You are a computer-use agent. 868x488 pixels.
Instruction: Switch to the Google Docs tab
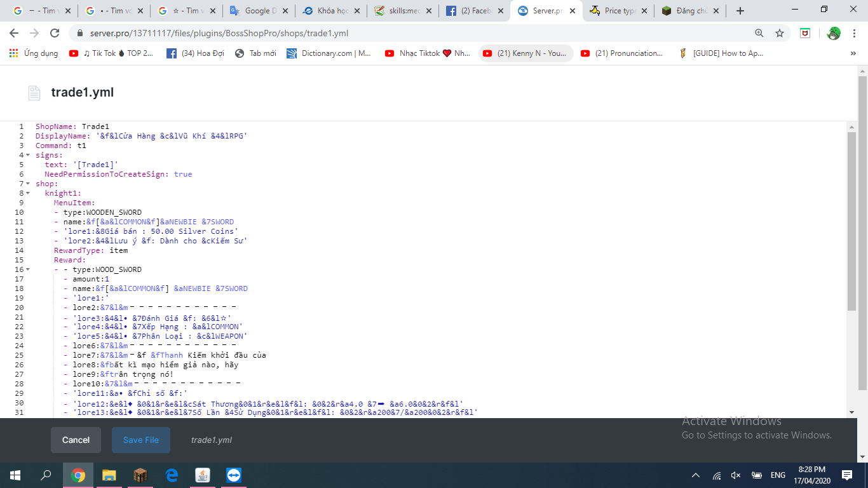259,11
